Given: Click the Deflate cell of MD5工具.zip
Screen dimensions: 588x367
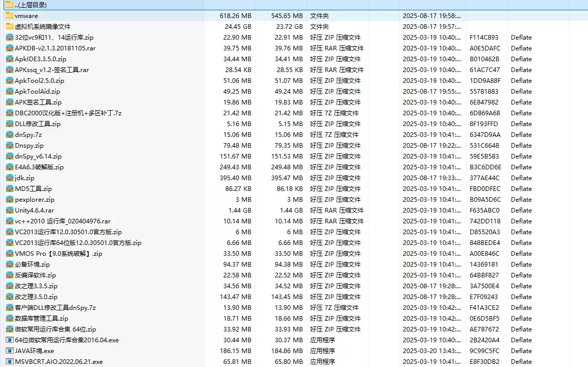Looking at the screenshot, I should point(521,189).
